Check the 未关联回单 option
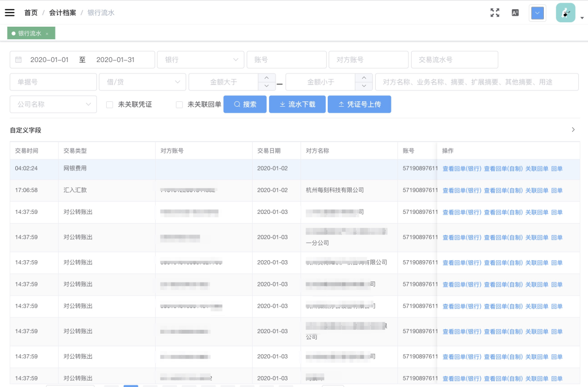 tap(179, 104)
